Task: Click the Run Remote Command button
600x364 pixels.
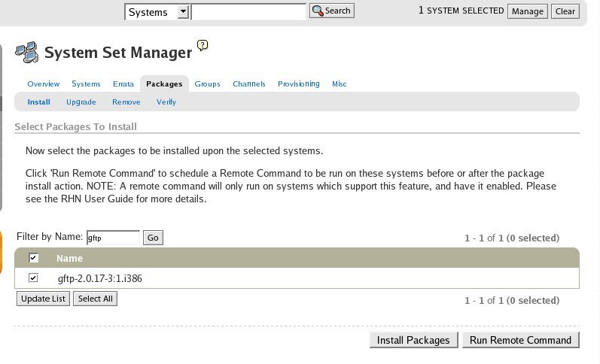Action: tap(520, 340)
